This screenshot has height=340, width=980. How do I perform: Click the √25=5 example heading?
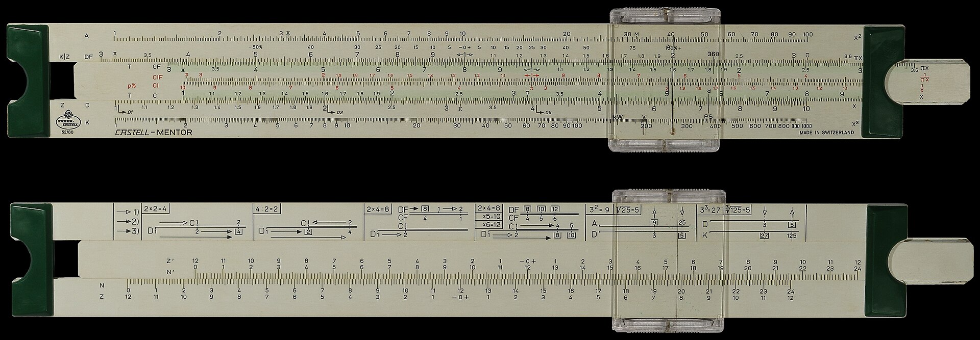pos(628,210)
